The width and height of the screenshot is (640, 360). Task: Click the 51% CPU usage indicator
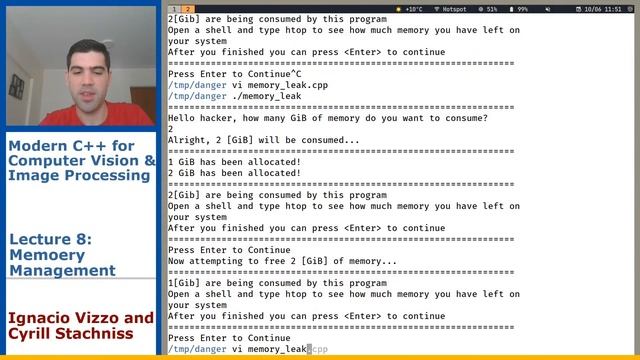(488, 9)
